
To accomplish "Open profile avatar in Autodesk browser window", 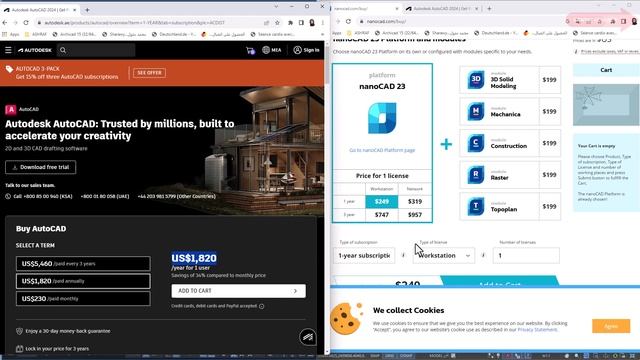I will point(312,23).
